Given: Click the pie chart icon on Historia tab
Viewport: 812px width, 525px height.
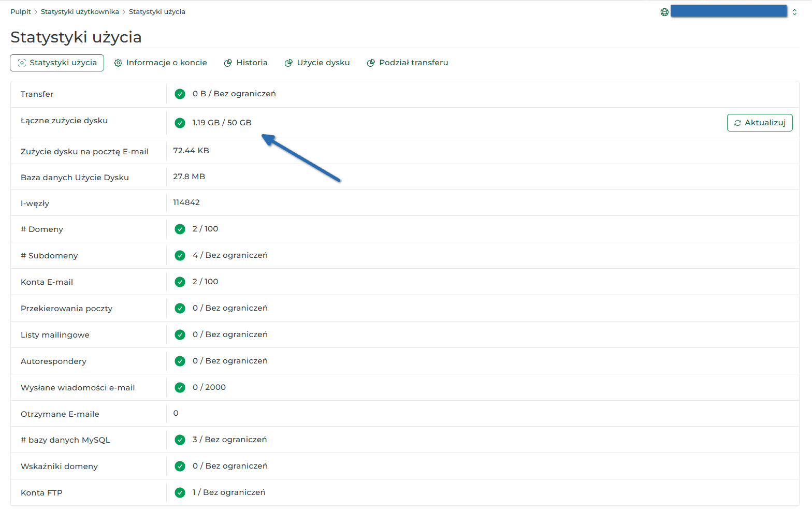Looking at the screenshot, I should [x=228, y=63].
